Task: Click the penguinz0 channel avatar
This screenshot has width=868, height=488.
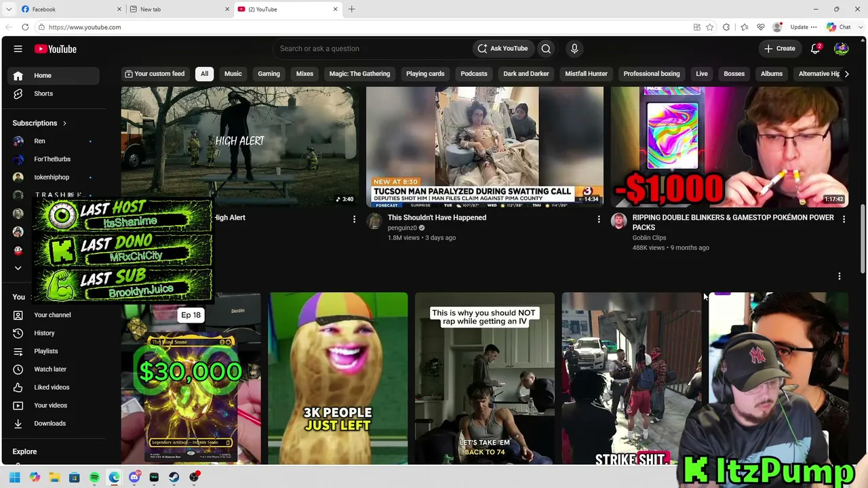Action: click(374, 221)
